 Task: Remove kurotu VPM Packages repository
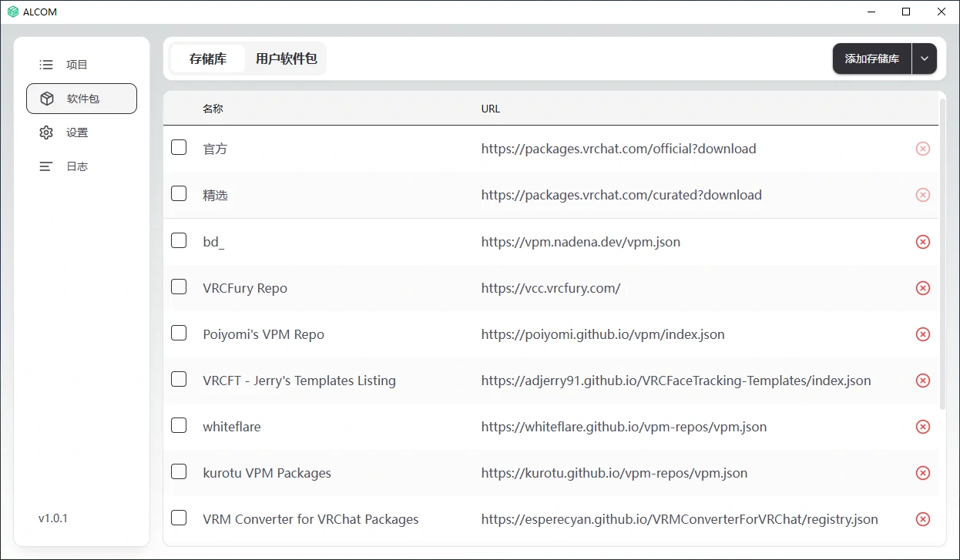click(922, 473)
